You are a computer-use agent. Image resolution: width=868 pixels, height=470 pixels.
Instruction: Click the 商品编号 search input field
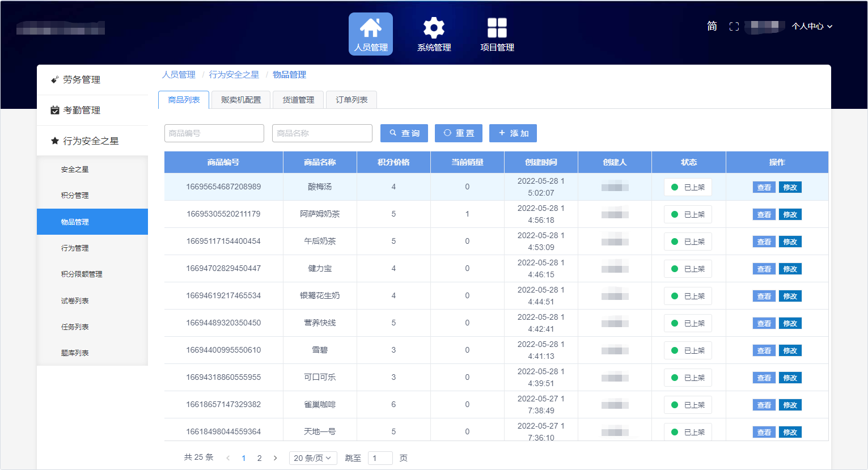214,133
